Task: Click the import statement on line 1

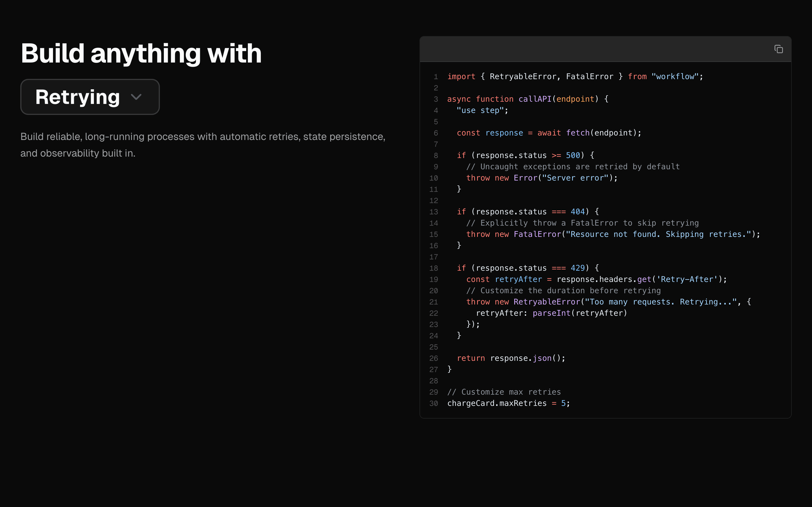Action: 461,76
